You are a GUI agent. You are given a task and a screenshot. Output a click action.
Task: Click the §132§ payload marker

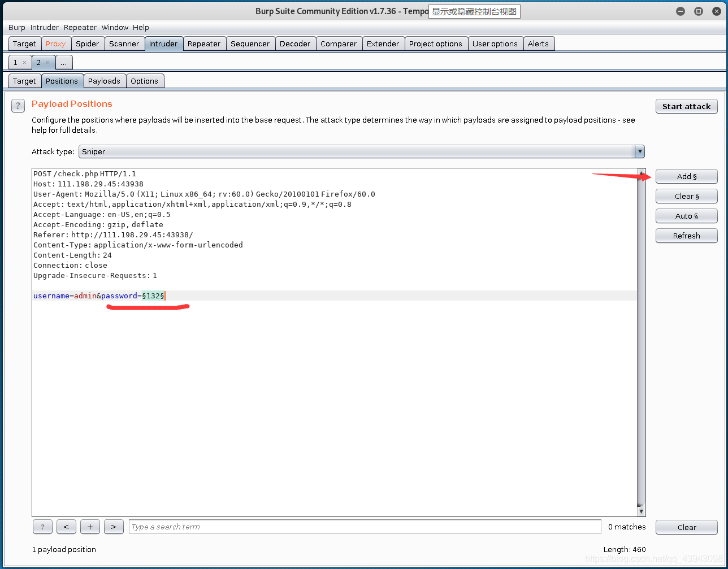(x=153, y=296)
